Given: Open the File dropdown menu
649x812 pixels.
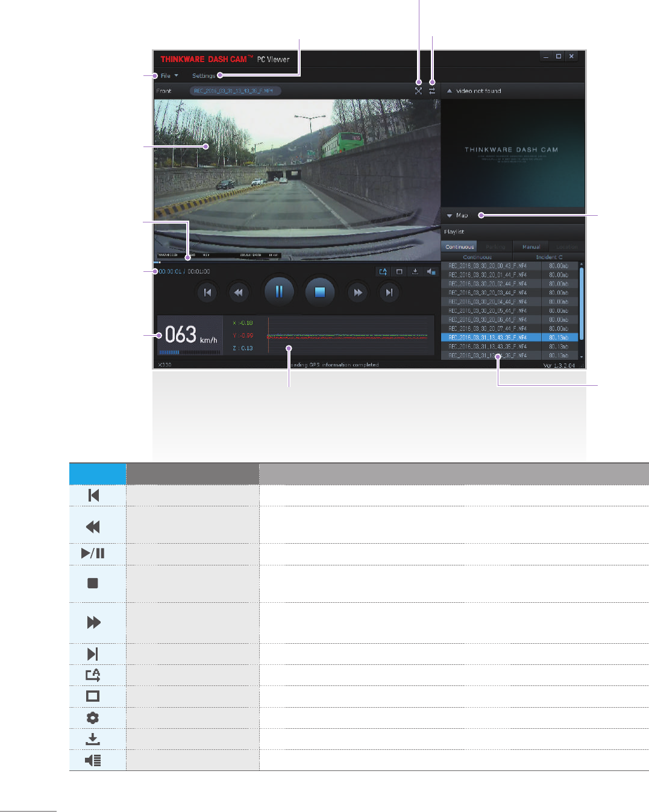Looking at the screenshot, I should (169, 76).
